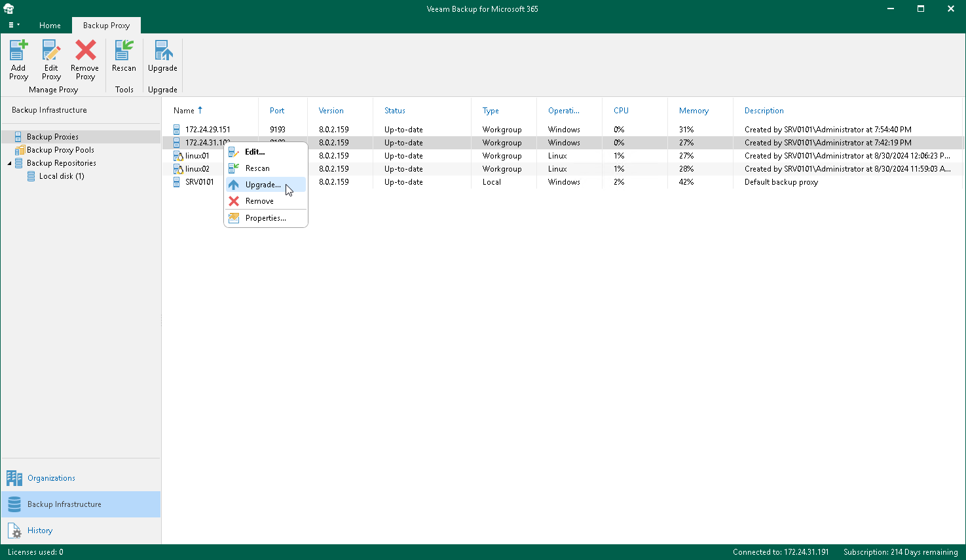Click the Add Proxy ribbon icon

coord(18,50)
